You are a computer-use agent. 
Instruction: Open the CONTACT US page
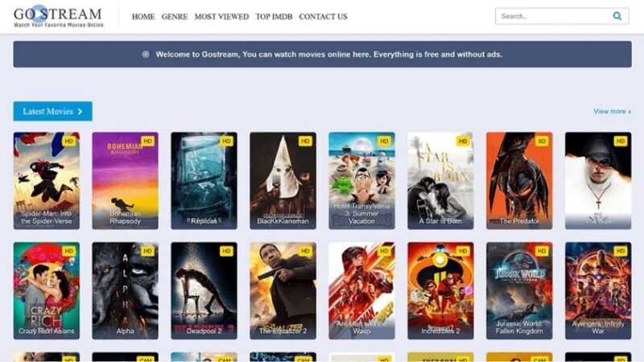click(x=324, y=16)
